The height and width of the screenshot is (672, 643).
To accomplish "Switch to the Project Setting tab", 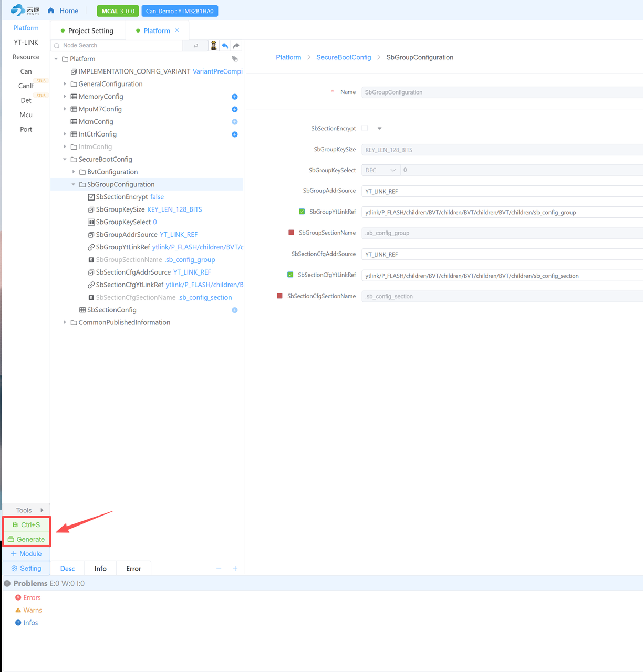I will (x=87, y=30).
